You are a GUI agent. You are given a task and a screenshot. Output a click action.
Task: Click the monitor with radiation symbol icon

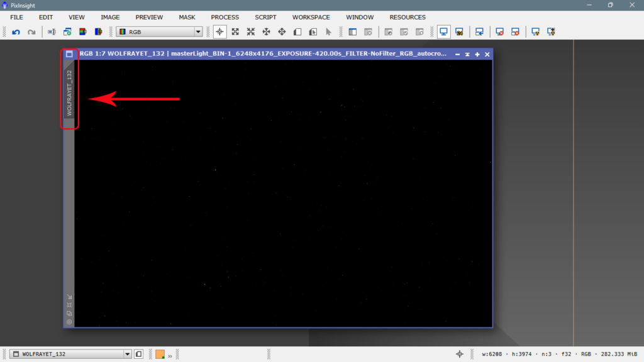pos(536,32)
